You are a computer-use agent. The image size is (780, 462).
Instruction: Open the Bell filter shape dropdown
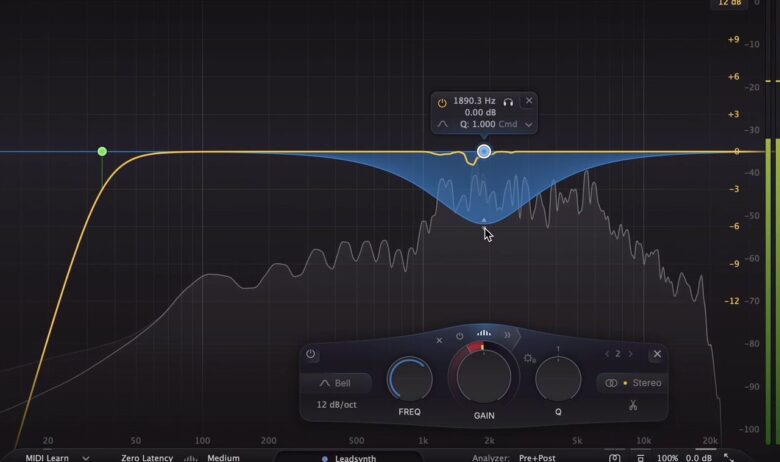(x=336, y=383)
